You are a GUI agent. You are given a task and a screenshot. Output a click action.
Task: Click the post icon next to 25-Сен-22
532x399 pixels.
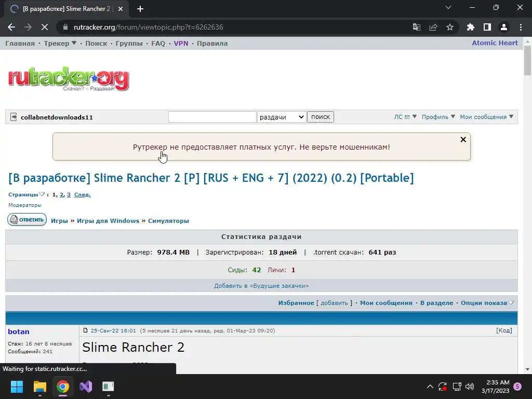[x=85, y=330]
